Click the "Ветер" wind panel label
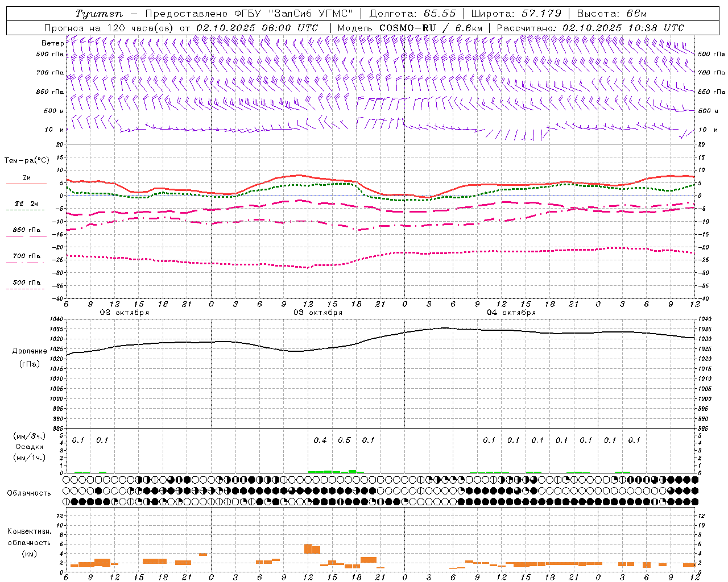This screenshot has width=728, height=582. 53,43
